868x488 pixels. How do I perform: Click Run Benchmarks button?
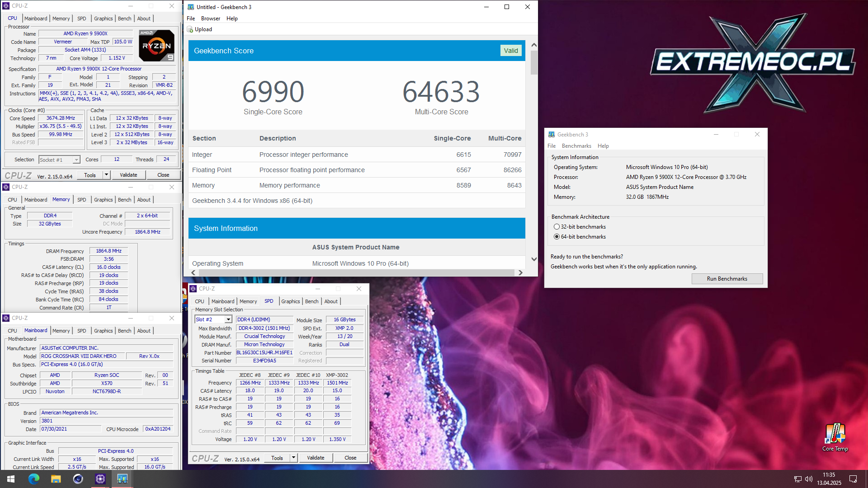tap(727, 279)
